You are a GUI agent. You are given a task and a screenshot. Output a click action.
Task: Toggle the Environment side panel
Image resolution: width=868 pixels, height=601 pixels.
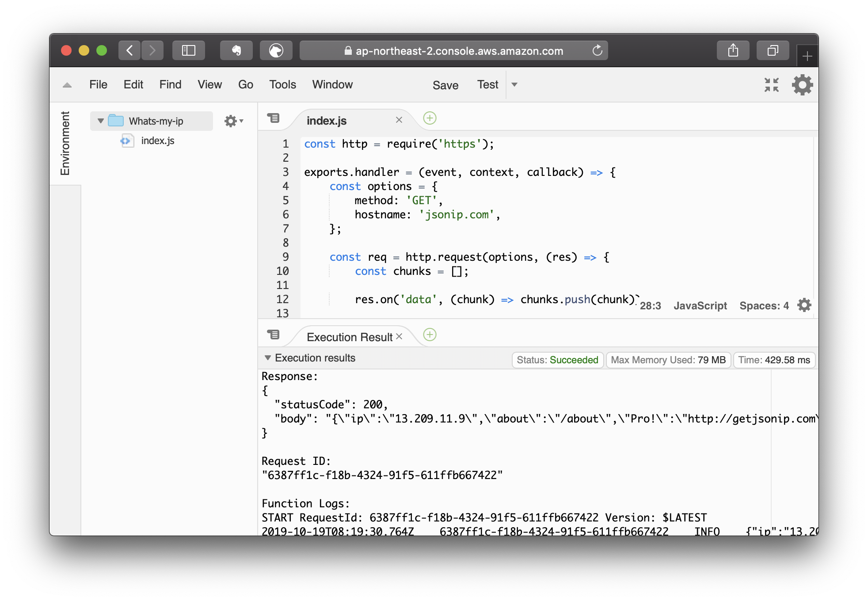pyautogui.click(x=65, y=143)
